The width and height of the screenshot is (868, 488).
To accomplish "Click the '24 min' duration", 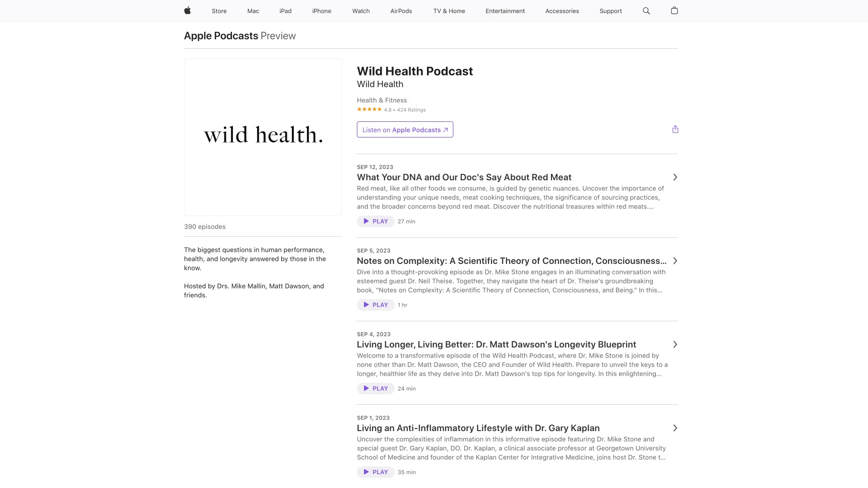I will click(407, 389).
